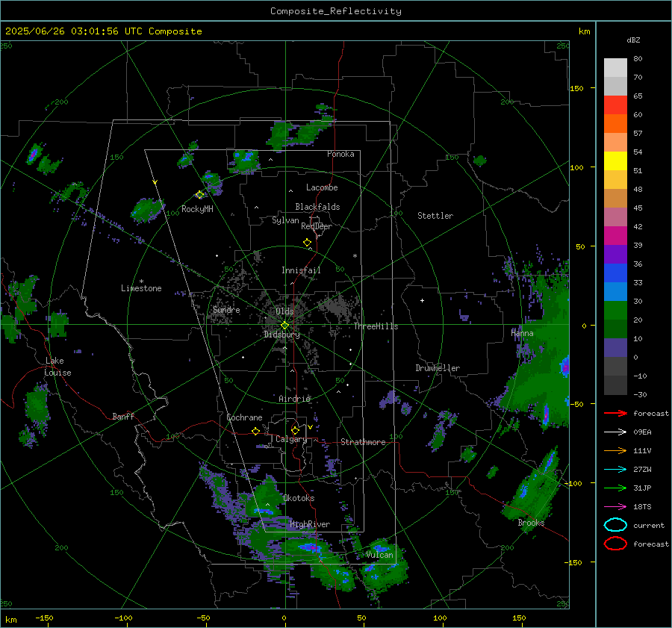Click the Vulcan label on map
The height and width of the screenshot is (628, 672).
click(379, 555)
